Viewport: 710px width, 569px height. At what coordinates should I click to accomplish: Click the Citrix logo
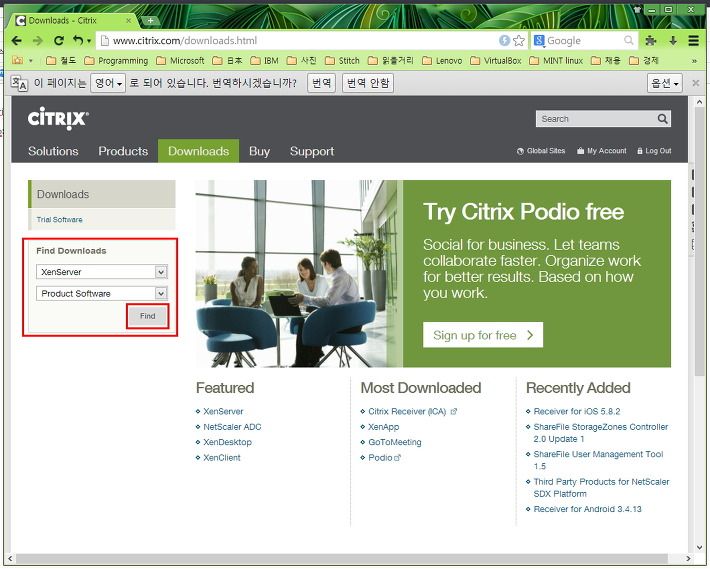(x=58, y=119)
